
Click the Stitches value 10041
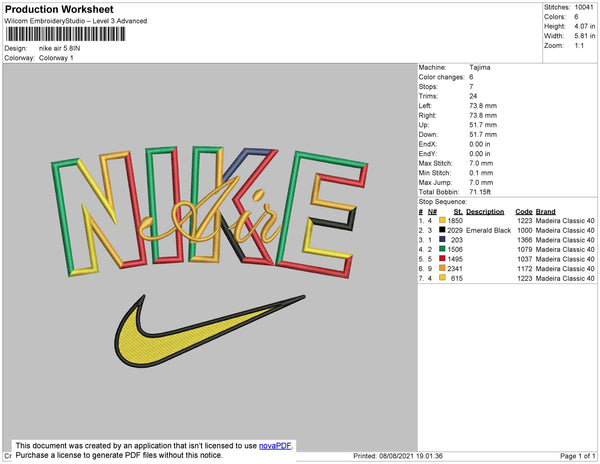pos(584,7)
